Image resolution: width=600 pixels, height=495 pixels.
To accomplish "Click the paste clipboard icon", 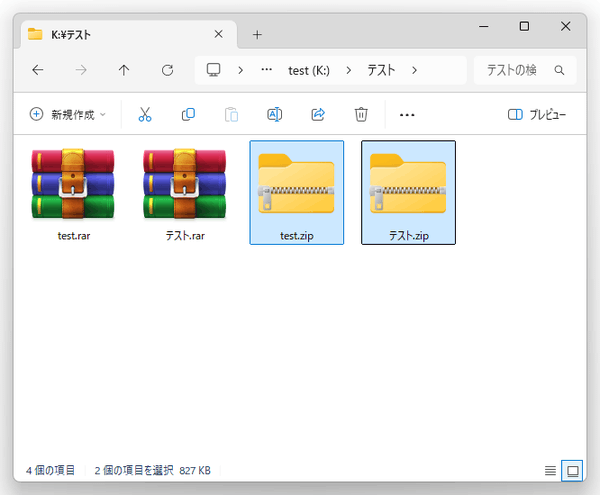I will (231, 114).
